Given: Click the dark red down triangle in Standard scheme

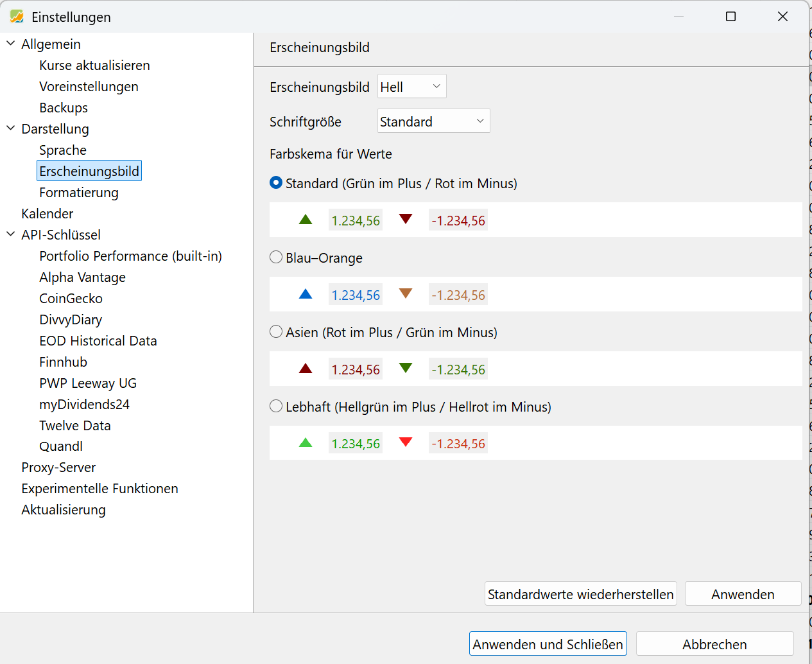Looking at the screenshot, I should 406,219.
